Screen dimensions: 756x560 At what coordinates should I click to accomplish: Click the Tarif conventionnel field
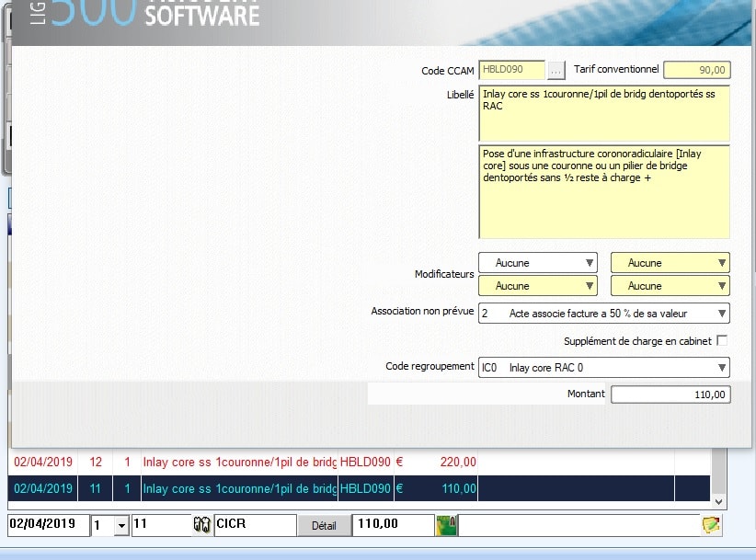coord(696,70)
